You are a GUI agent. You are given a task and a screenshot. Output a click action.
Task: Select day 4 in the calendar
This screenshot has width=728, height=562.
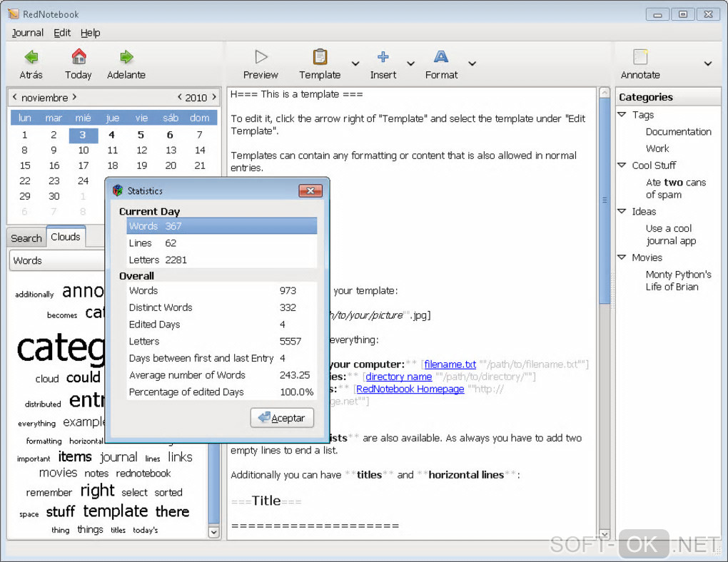tap(112, 135)
